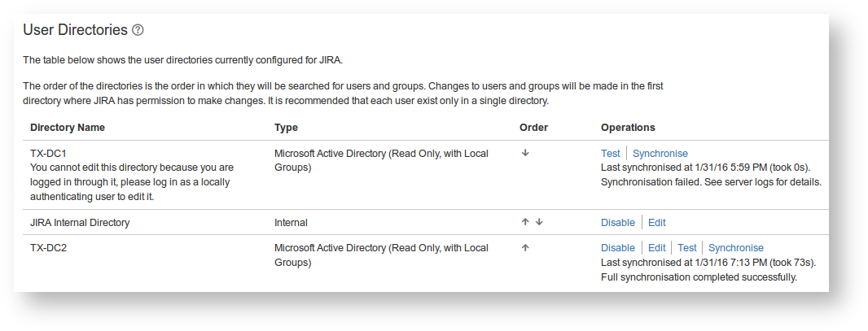Test the TX-DC2 directory connection
Image resolution: width=868 pixels, height=331 pixels.
click(x=687, y=248)
